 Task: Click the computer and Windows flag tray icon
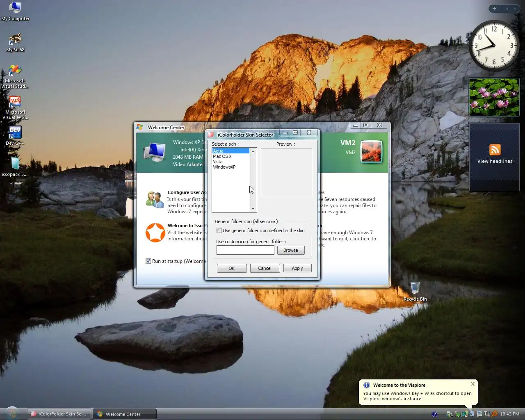click(x=450, y=414)
